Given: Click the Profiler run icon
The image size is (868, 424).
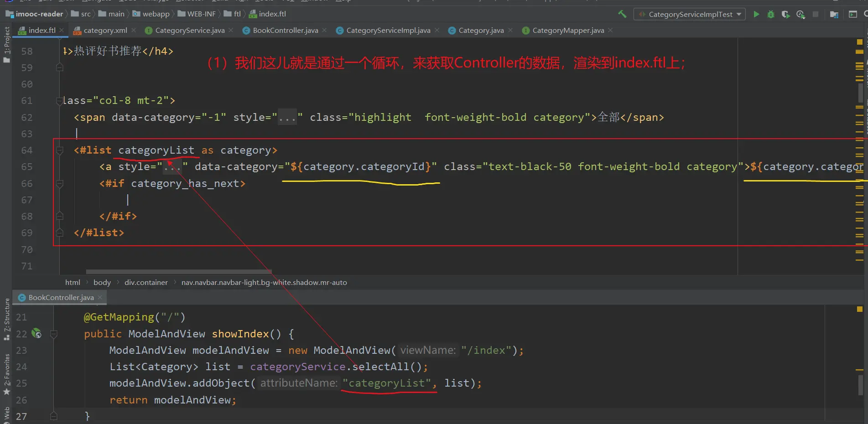Looking at the screenshot, I should [x=800, y=14].
